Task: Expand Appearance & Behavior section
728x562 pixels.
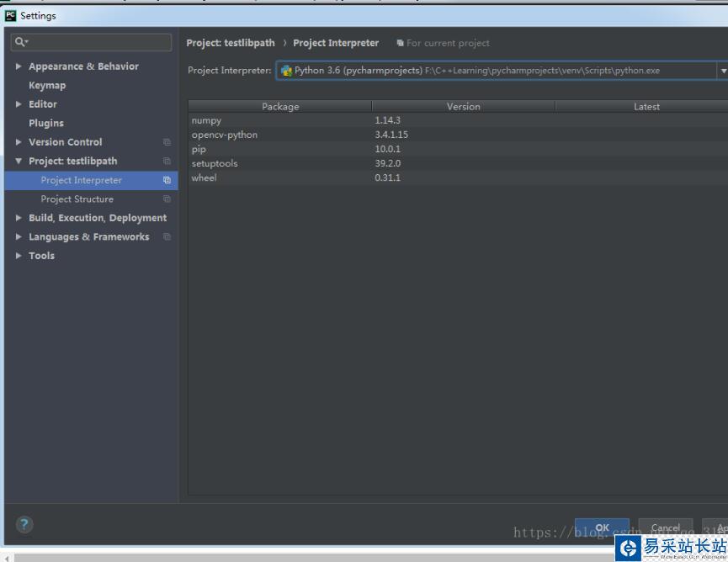Action: 19,66
